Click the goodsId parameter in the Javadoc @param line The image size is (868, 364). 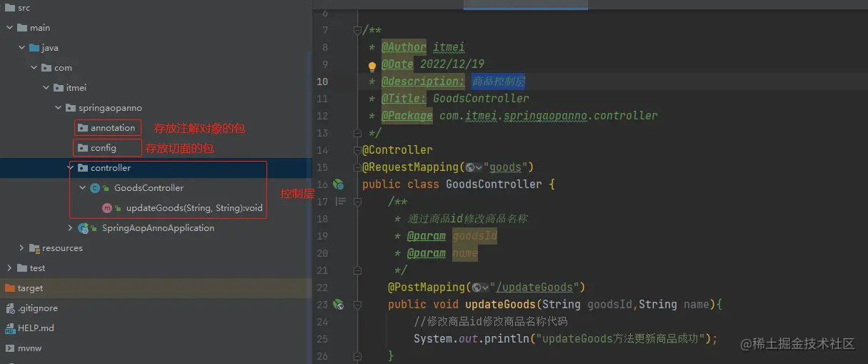point(474,236)
